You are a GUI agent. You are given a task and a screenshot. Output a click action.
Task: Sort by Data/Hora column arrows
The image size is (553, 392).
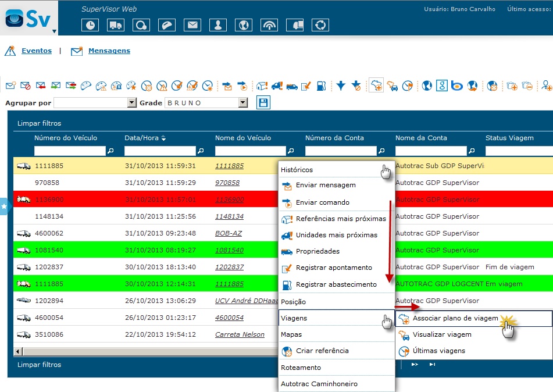tap(163, 138)
